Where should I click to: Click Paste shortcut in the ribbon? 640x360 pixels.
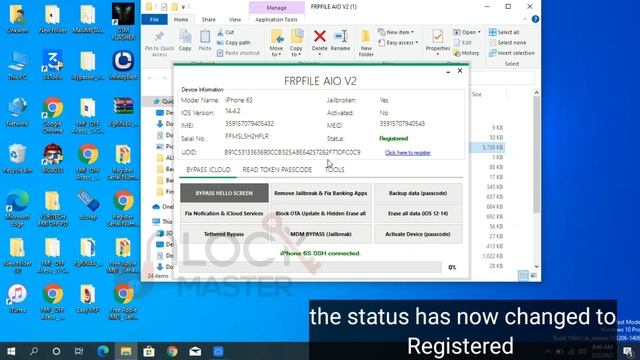(x=238, y=53)
